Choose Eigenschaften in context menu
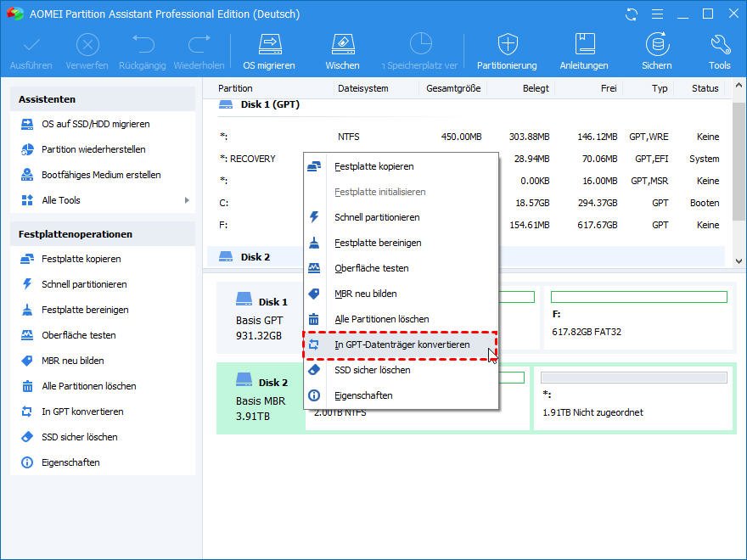The height and width of the screenshot is (560, 747). [401, 395]
